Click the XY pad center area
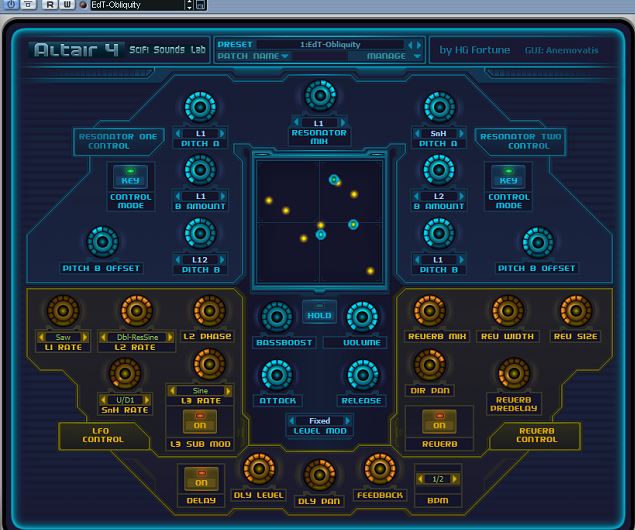The height and width of the screenshot is (530, 635). [x=320, y=222]
